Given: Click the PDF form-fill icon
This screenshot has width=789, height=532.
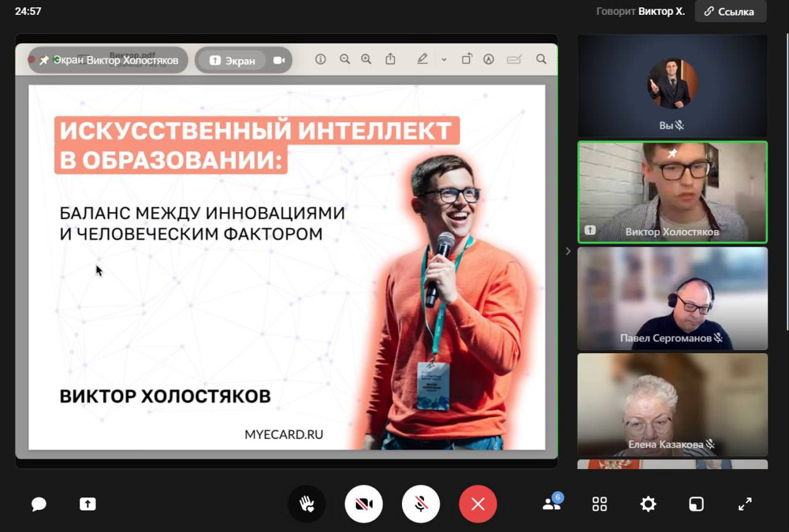Looking at the screenshot, I should (x=514, y=59).
